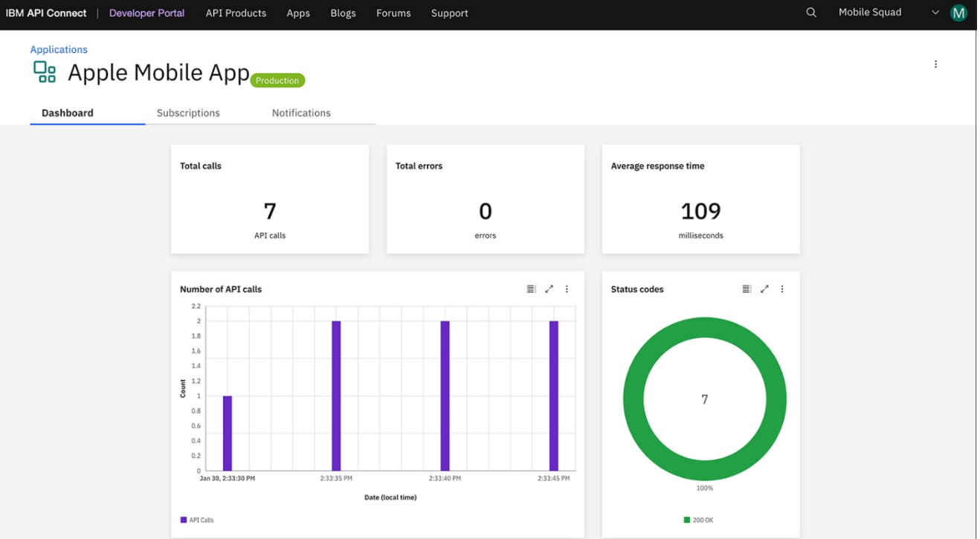980x539 pixels.
Task: Show legend list for Status codes
Action: pyautogui.click(x=747, y=289)
